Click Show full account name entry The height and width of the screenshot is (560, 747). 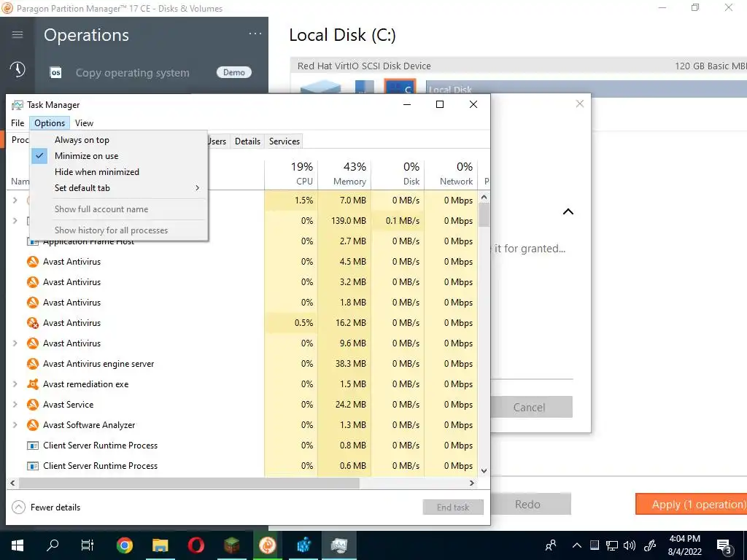(x=119, y=209)
